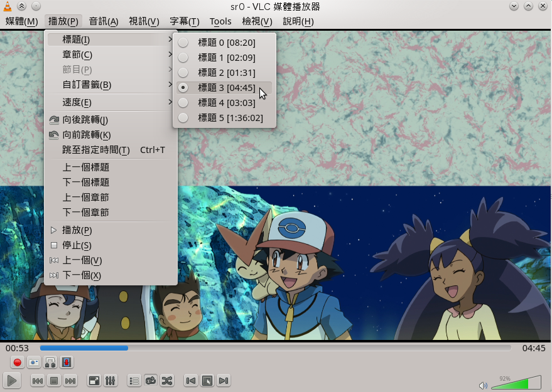Expand the 自訂書籤(B) submenu
This screenshot has width=552, height=392.
[111, 85]
